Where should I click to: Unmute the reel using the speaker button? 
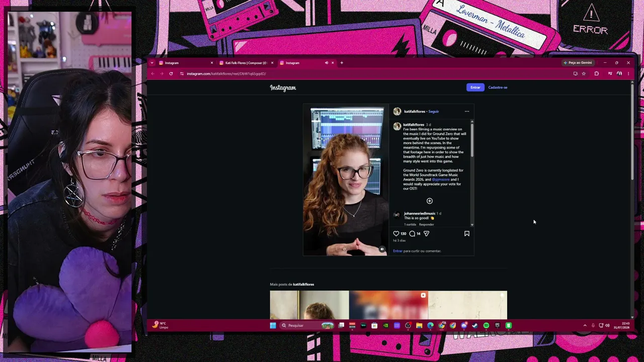pos(382,249)
